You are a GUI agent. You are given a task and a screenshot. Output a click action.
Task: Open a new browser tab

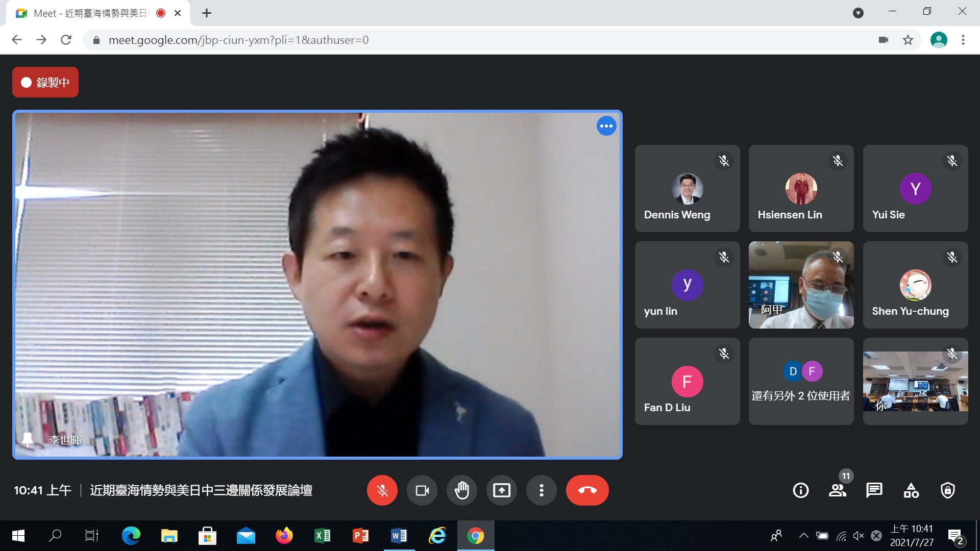207,13
